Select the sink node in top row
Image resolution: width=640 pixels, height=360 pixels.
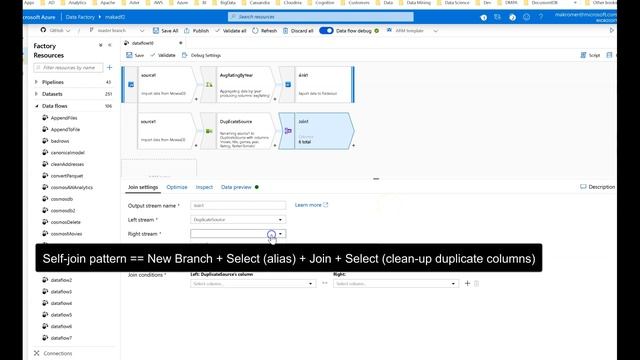click(316, 84)
